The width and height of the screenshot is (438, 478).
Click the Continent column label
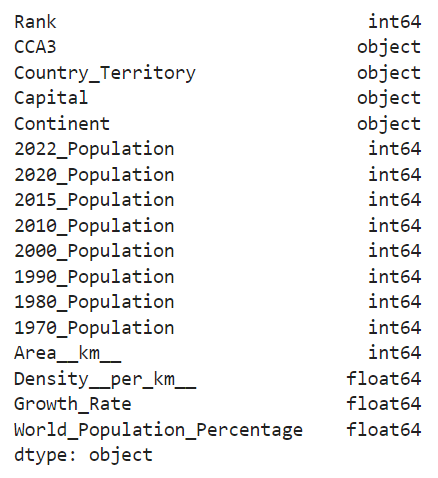62,124
